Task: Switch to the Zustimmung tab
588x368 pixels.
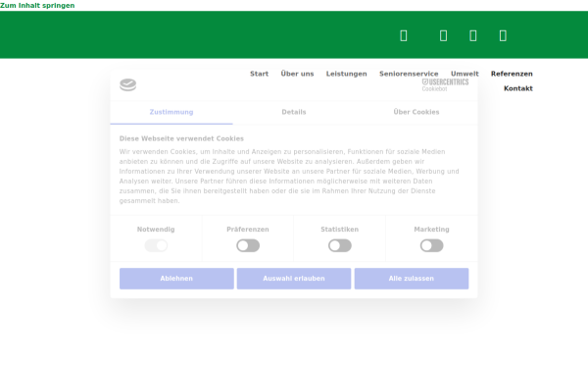Action: click(171, 112)
